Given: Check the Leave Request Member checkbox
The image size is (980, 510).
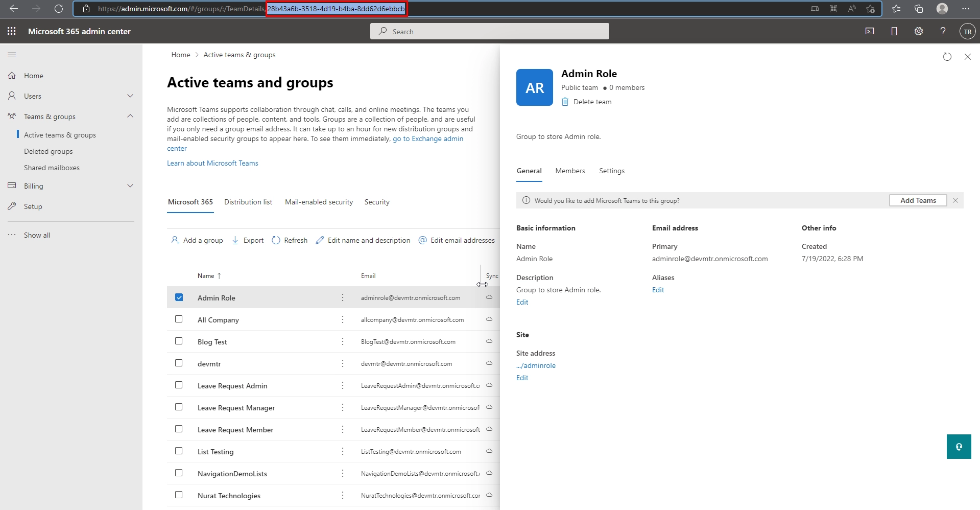Looking at the screenshot, I should pos(179,429).
